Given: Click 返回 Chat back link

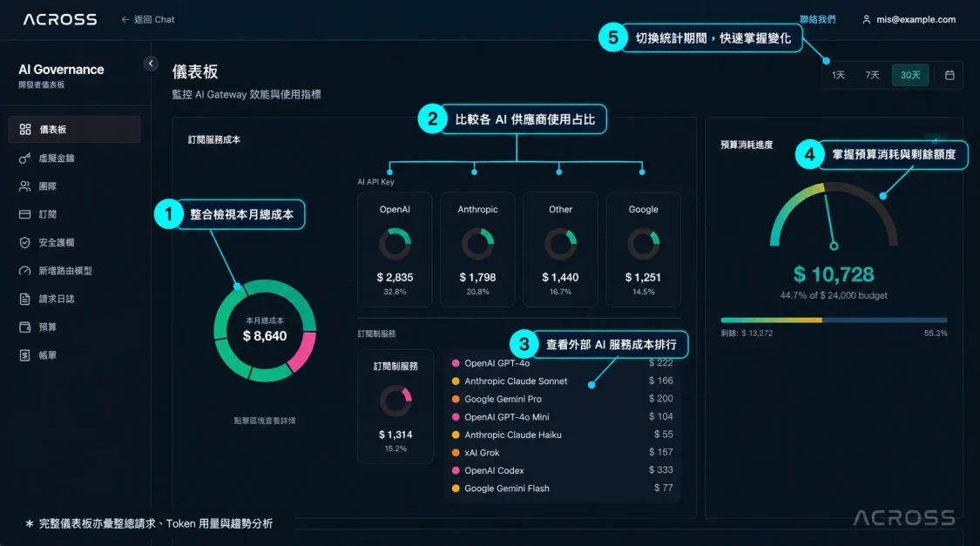Looking at the screenshot, I should click(x=147, y=19).
